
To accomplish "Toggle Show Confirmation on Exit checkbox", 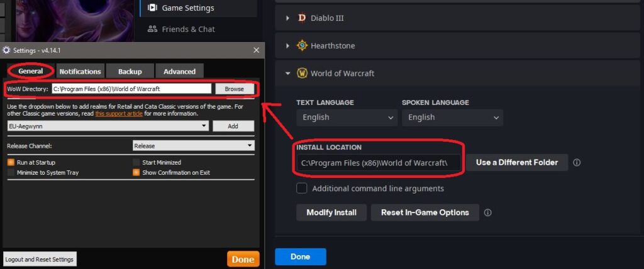I will 136,172.
